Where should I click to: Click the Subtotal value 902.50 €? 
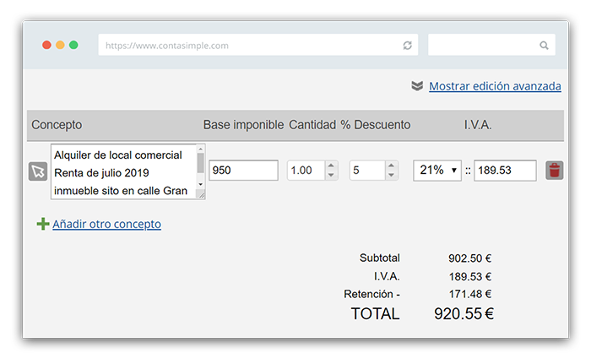[x=469, y=258]
